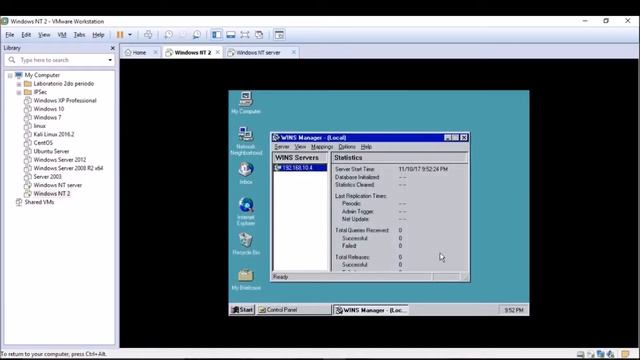Open the VMware Edit menu

(x=26, y=35)
